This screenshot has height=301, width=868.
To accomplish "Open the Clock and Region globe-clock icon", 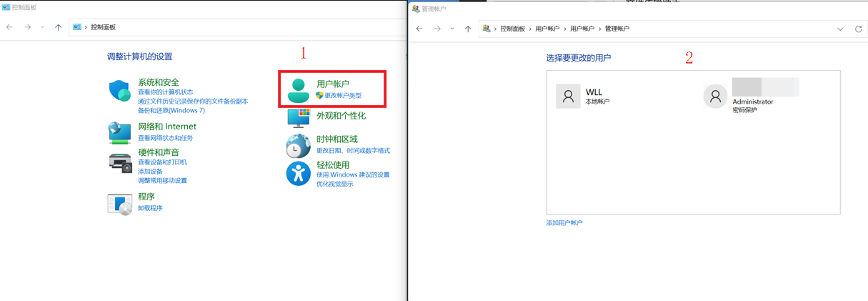I will (x=298, y=146).
